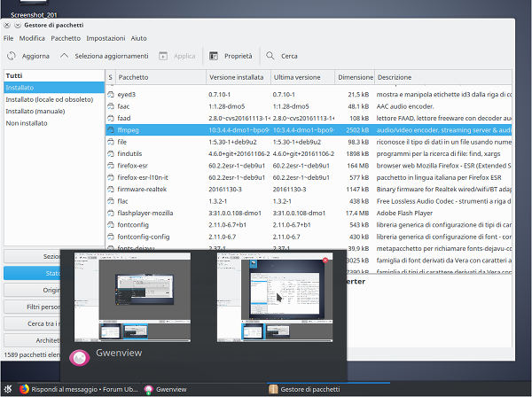The image size is (532, 397).
Task: Click status icon of firefox-esr row
Action: point(111,166)
